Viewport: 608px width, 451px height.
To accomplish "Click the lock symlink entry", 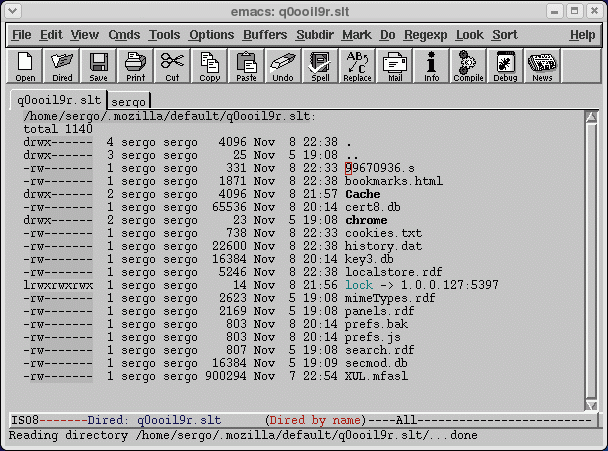I will (359, 285).
